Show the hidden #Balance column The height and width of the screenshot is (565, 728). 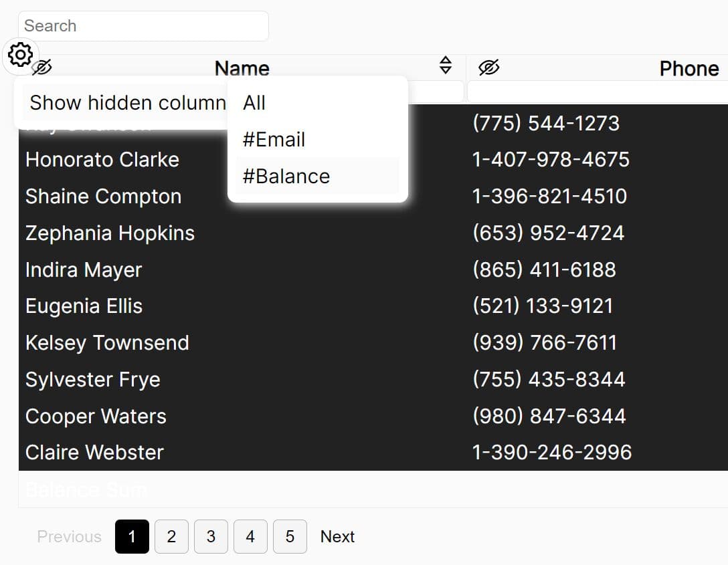click(286, 176)
